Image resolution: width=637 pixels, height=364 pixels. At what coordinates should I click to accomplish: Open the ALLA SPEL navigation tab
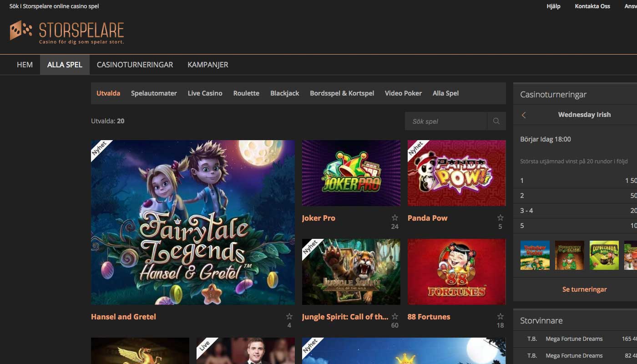point(65,65)
